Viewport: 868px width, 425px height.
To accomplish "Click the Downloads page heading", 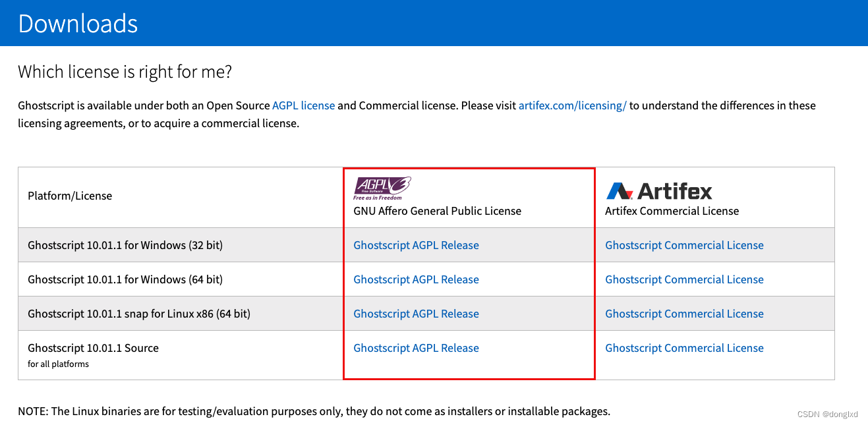I will tap(78, 24).
